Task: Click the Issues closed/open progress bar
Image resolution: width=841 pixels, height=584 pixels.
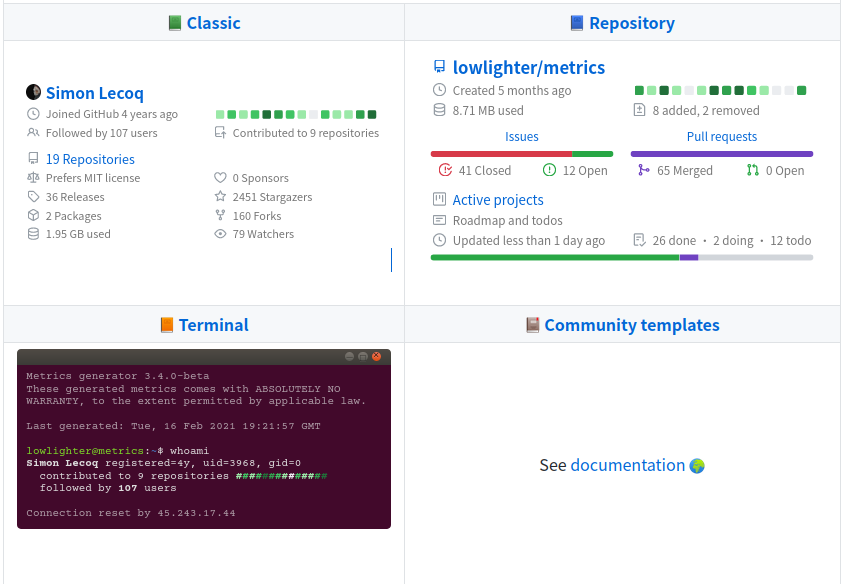Action: (x=521, y=154)
